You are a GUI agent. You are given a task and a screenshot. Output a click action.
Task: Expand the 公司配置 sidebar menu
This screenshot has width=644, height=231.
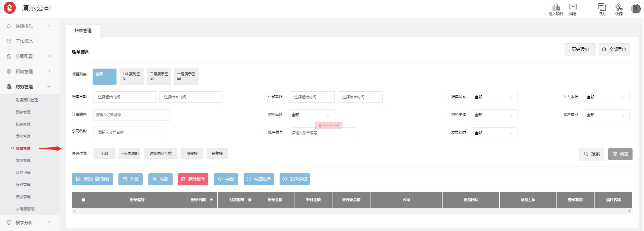[29, 56]
